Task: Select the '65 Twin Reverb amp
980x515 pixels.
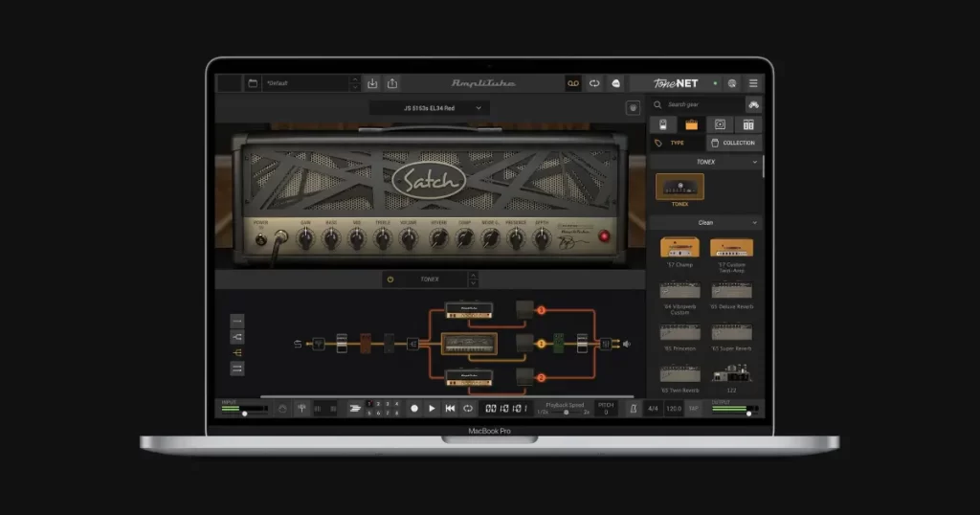Action: tap(679, 374)
